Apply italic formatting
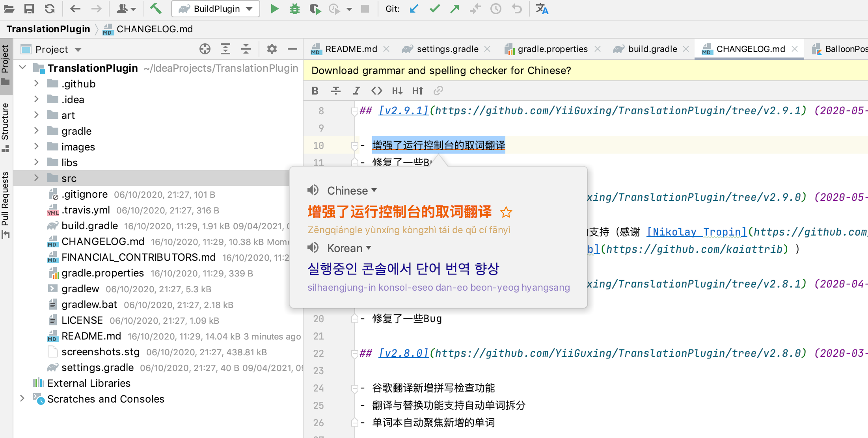Viewport: 868px width, 438px height. tap(356, 91)
